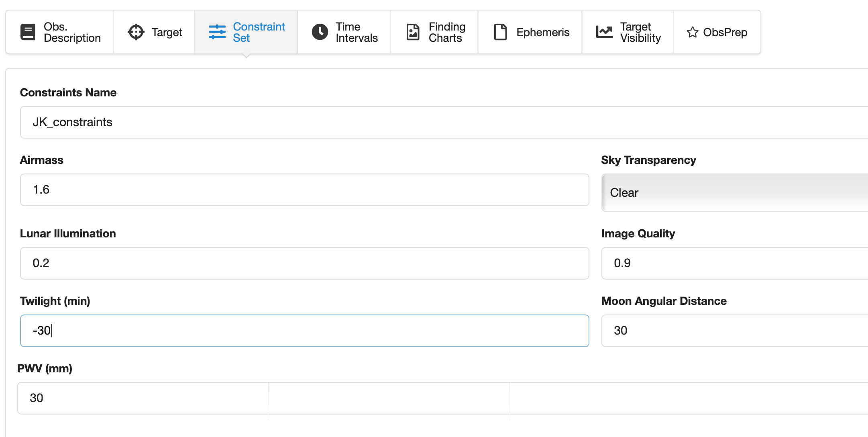
Task: Select the ObsPrep tab label
Action: (725, 32)
